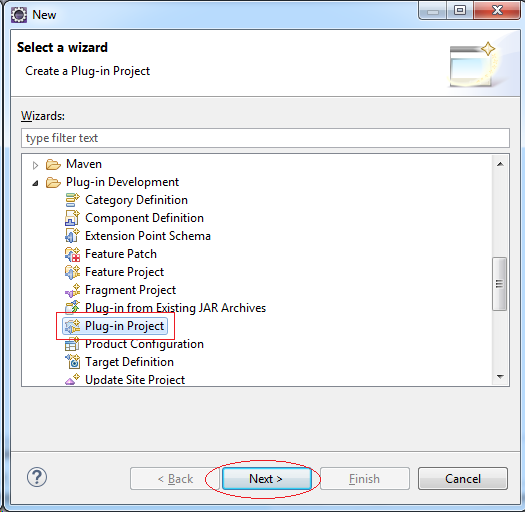
Task: Click the Cancel button
Action: pyautogui.click(x=463, y=479)
